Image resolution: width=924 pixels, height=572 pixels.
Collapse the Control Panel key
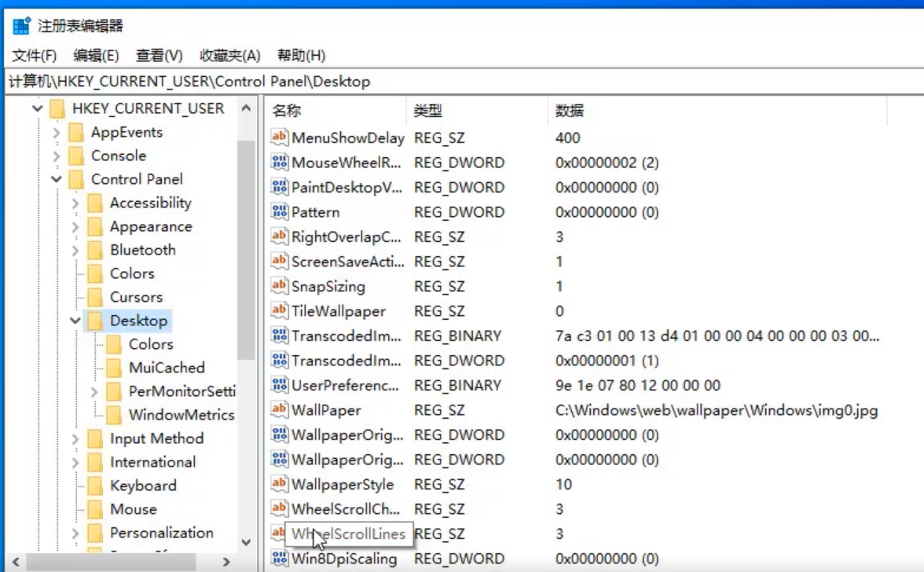pos(57,179)
